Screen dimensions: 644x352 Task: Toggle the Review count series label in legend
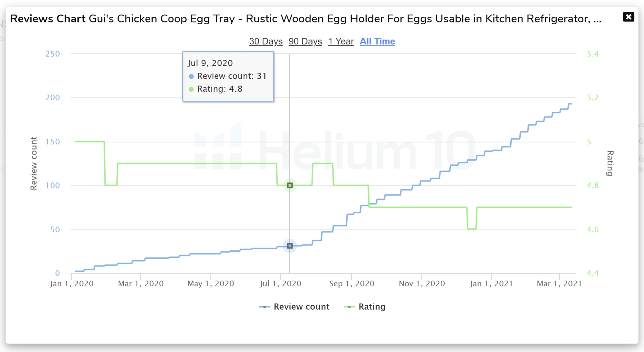(302, 307)
